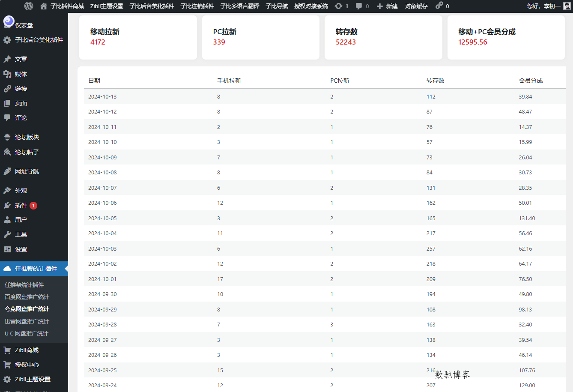This screenshot has height=392, width=573.
Task: Click the 移动+PC会员分成 value 12595.56
Action: (x=472, y=42)
